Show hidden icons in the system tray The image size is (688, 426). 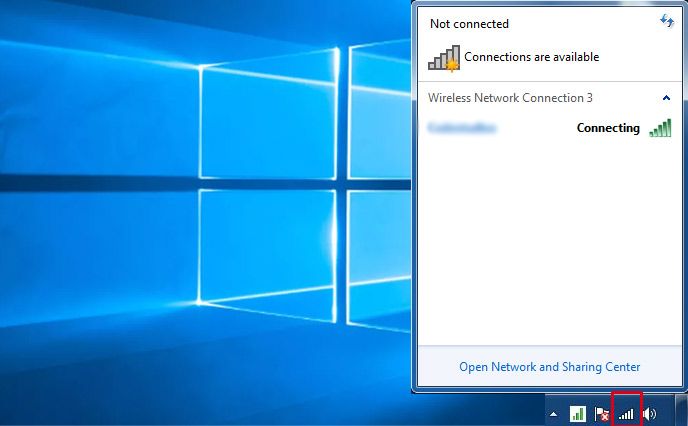554,414
